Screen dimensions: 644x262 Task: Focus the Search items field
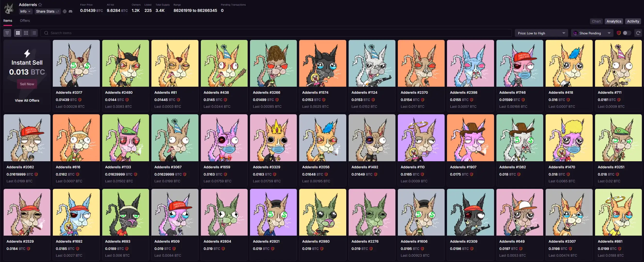276,33
